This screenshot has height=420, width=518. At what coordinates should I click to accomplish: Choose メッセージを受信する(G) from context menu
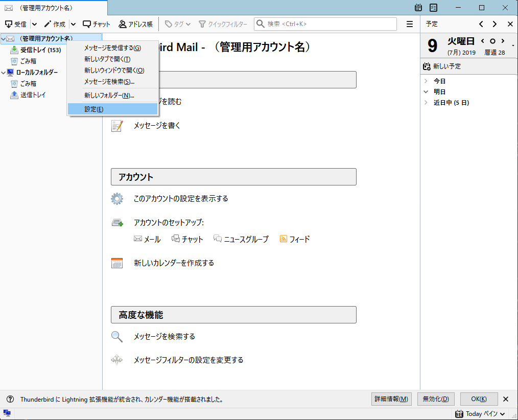click(x=112, y=48)
